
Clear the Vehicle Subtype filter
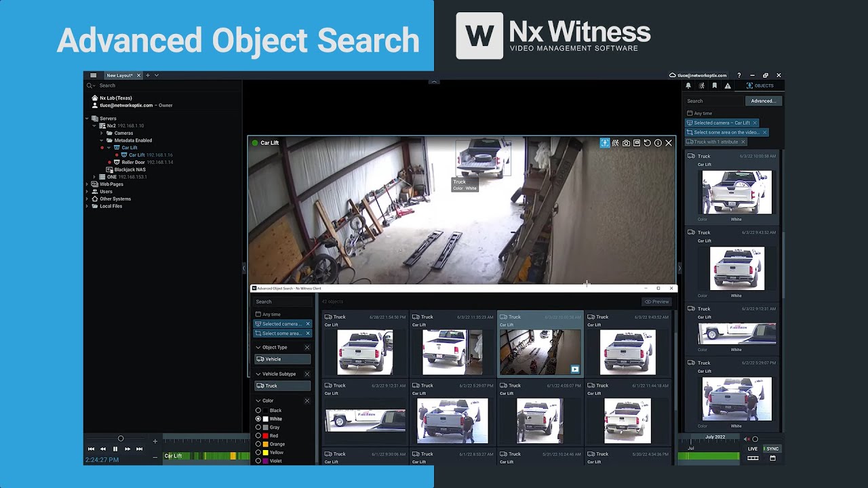click(x=307, y=374)
